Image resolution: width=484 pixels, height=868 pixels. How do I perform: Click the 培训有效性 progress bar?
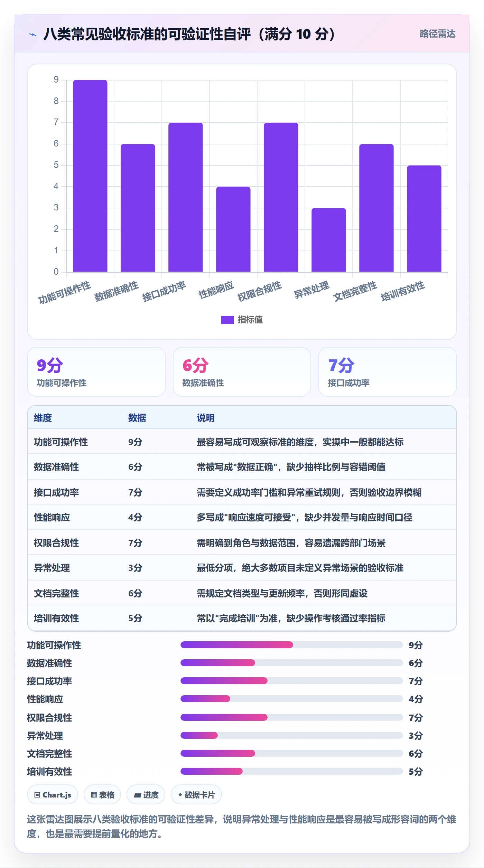[292, 771]
